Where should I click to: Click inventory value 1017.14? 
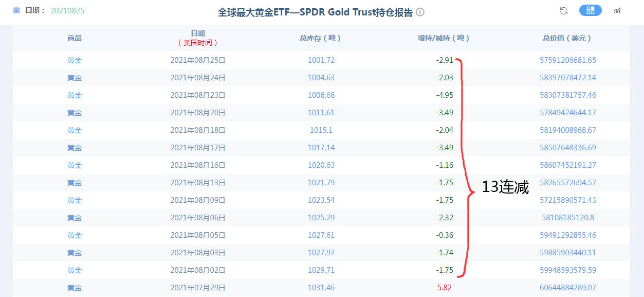point(321,148)
